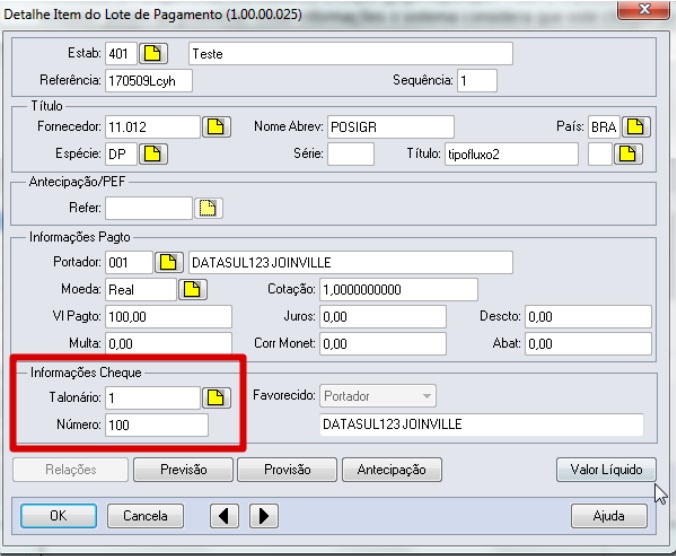Click the Provisão button

(x=287, y=469)
